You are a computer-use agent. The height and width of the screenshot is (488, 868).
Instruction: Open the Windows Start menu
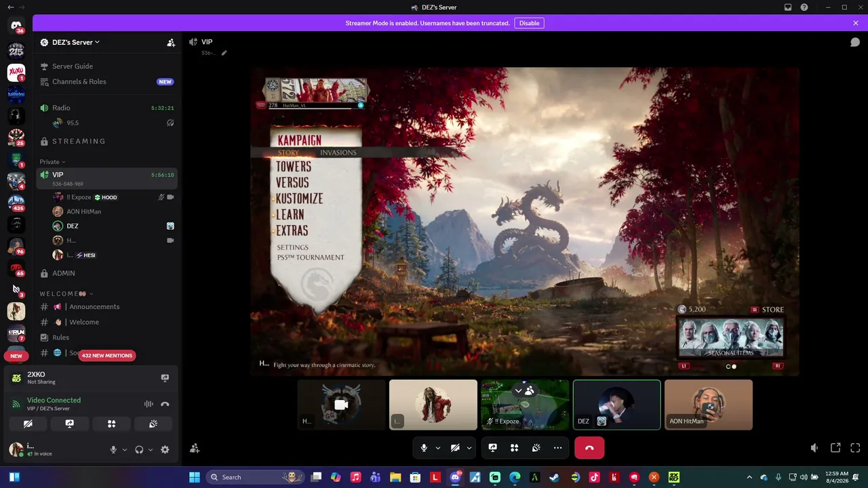195,477
